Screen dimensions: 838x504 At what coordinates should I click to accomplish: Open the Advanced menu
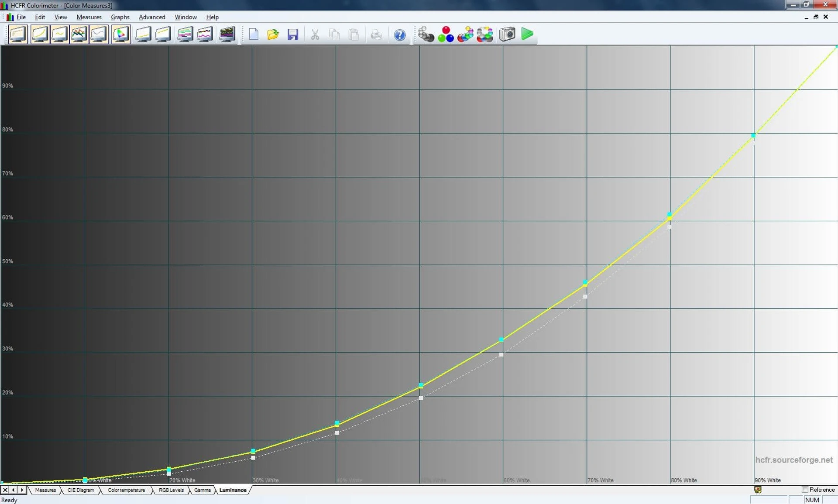pyautogui.click(x=152, y=17)
